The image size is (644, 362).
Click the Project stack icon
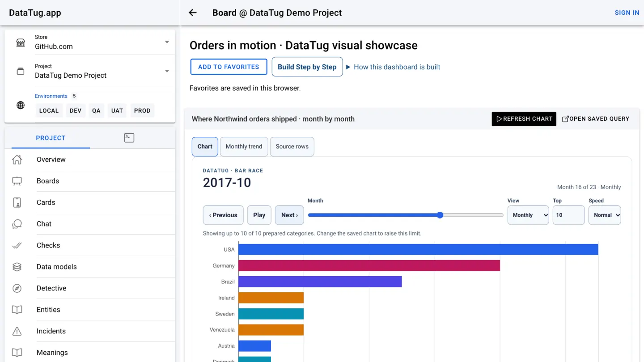click(x=21, y=72)
